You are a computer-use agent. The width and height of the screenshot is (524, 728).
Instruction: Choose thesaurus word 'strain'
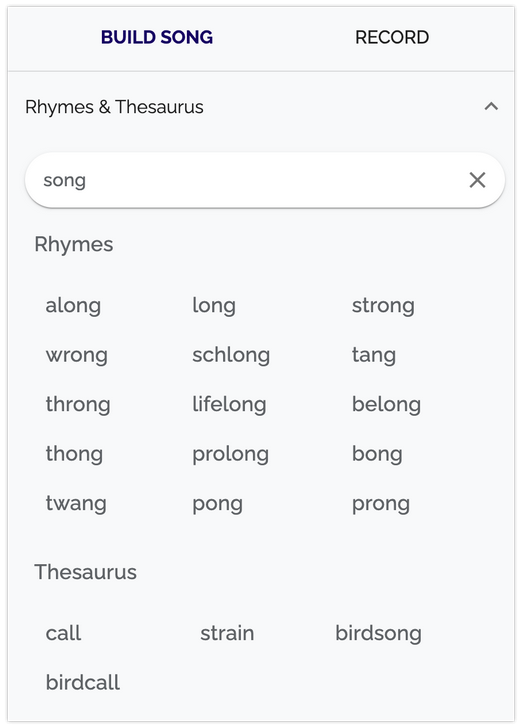click(227, 633)
